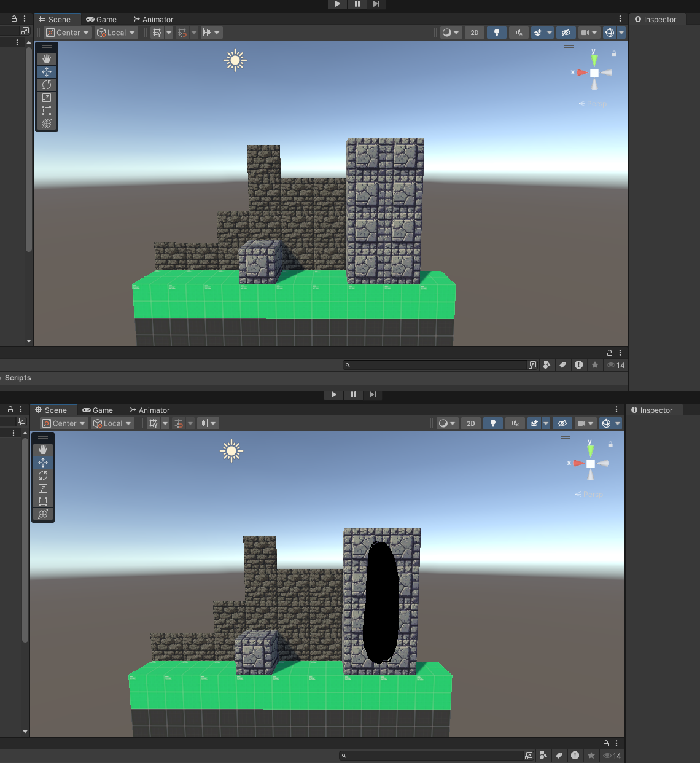Viewport: 700px width, 763px height.
Task: Click the sun directional light gizmo in lower scene
Action: click(x=231, y=451)
